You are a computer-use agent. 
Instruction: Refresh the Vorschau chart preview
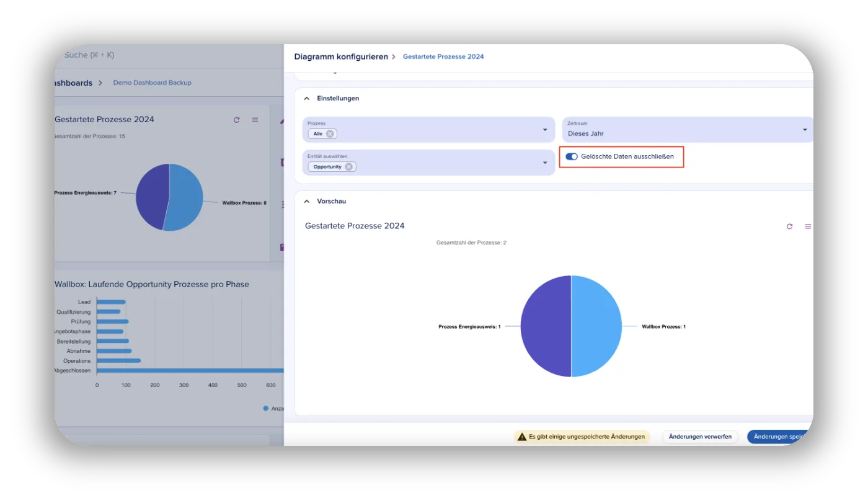789,226
